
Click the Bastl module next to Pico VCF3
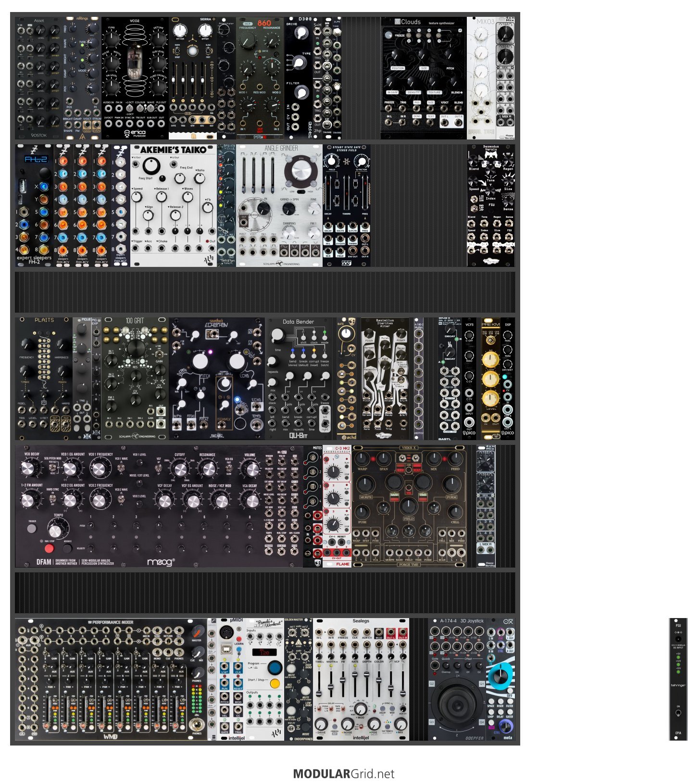point(450,379)
